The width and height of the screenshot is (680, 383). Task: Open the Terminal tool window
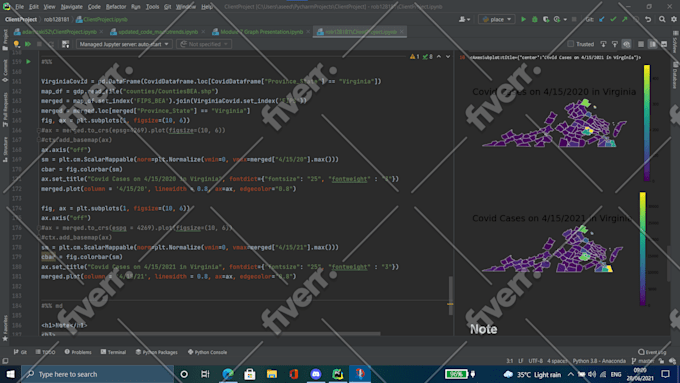[113, 352]
